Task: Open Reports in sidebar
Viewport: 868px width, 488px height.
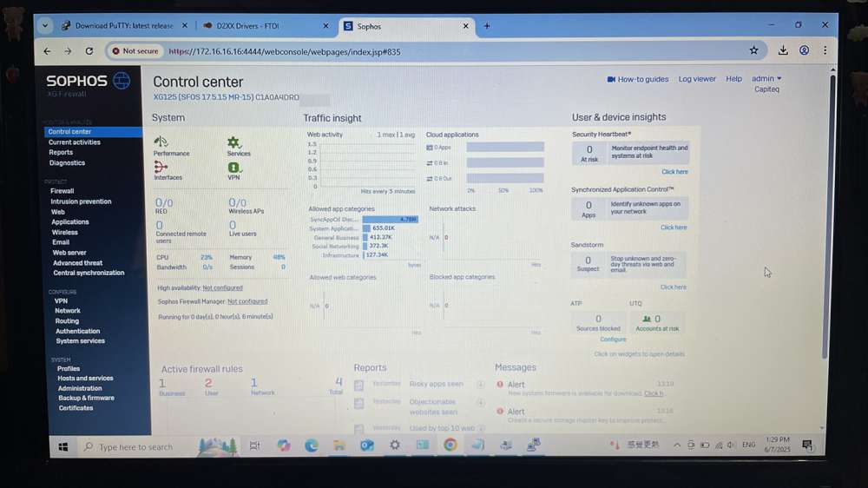Action: [x=61, y=152]
